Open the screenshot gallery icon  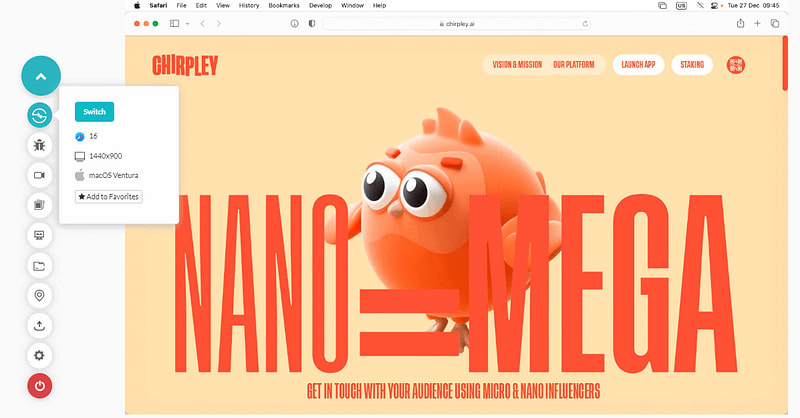39,205
